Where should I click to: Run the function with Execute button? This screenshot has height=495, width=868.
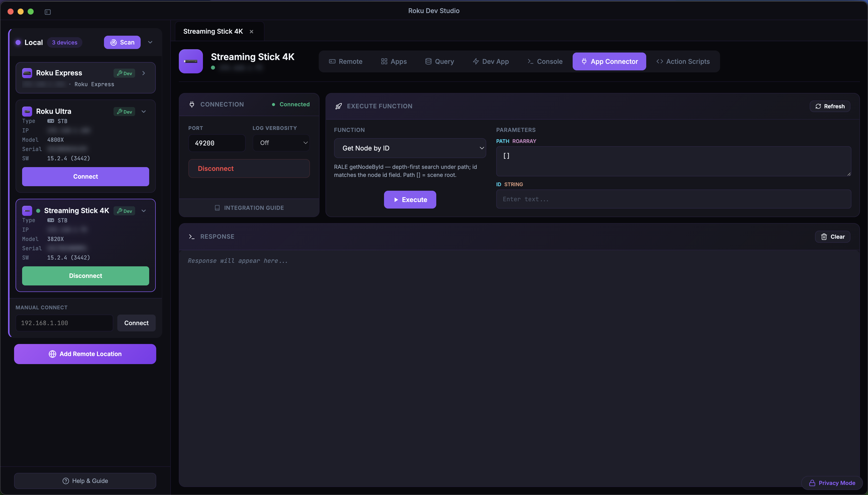click(x=410, y=200)
